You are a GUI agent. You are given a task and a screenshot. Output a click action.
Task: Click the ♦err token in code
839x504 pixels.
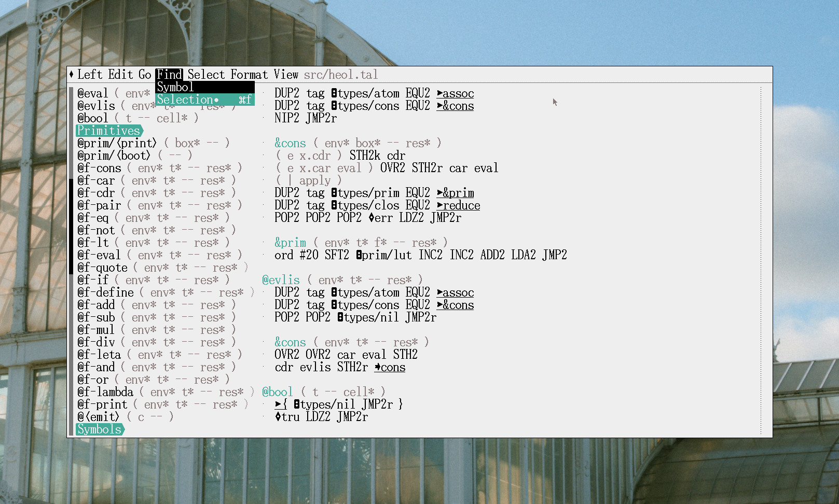click(x=380, y=218)
